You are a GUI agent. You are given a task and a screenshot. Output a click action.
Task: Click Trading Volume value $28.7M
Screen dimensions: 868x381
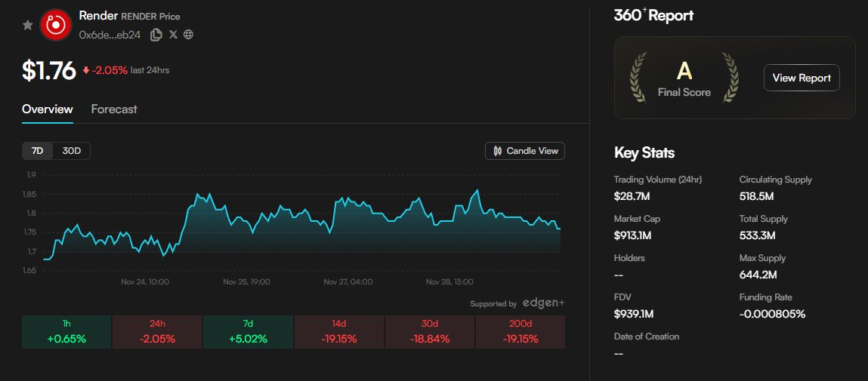coord(631,196)
